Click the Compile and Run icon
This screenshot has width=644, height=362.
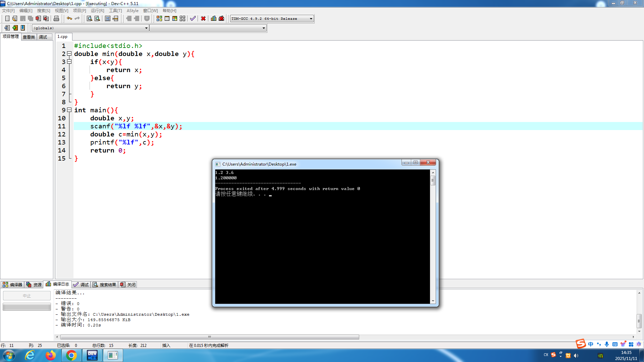pyautogui.click(x=175, y=18)
